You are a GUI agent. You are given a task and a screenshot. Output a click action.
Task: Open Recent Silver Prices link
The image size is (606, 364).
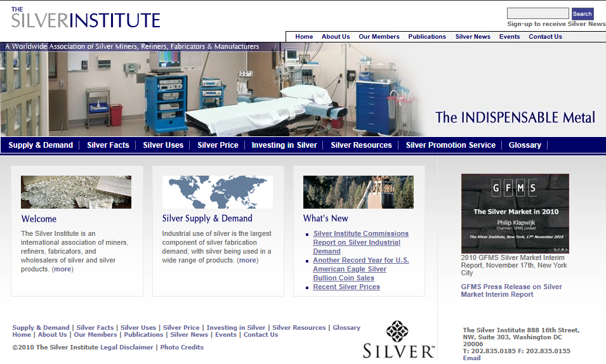(346, 287)
